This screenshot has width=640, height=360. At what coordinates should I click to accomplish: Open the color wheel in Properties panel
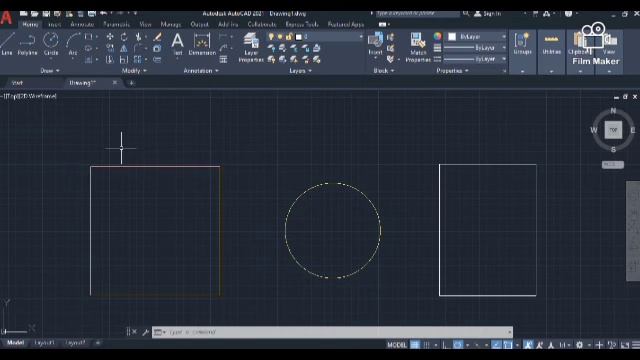(438, 37)
